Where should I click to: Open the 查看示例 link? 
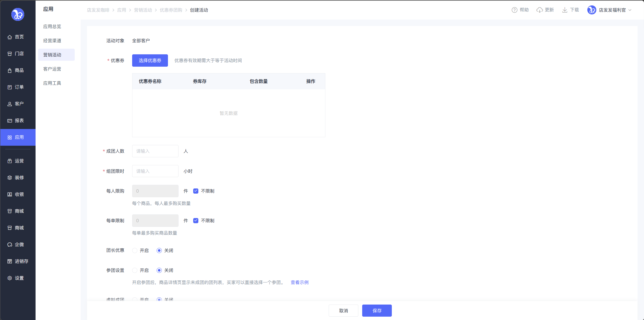[x=300, y=282]
